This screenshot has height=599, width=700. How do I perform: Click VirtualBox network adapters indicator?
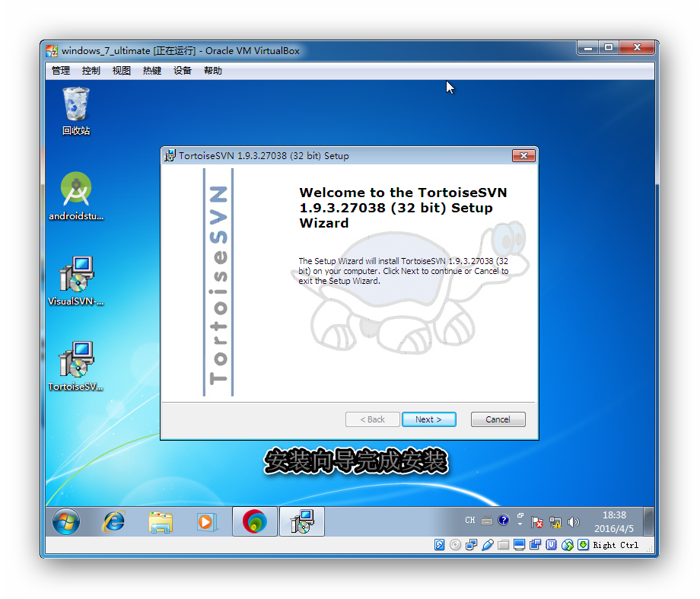472,544
